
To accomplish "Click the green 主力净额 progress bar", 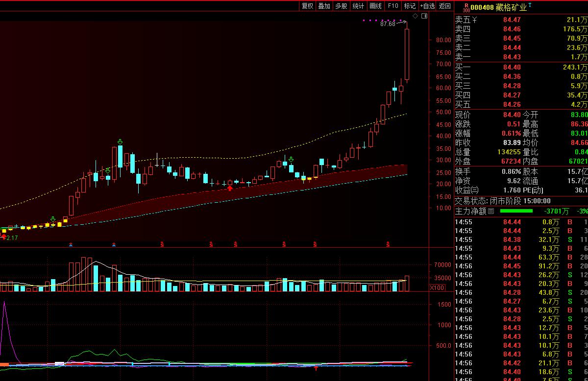I will point(515,211).
